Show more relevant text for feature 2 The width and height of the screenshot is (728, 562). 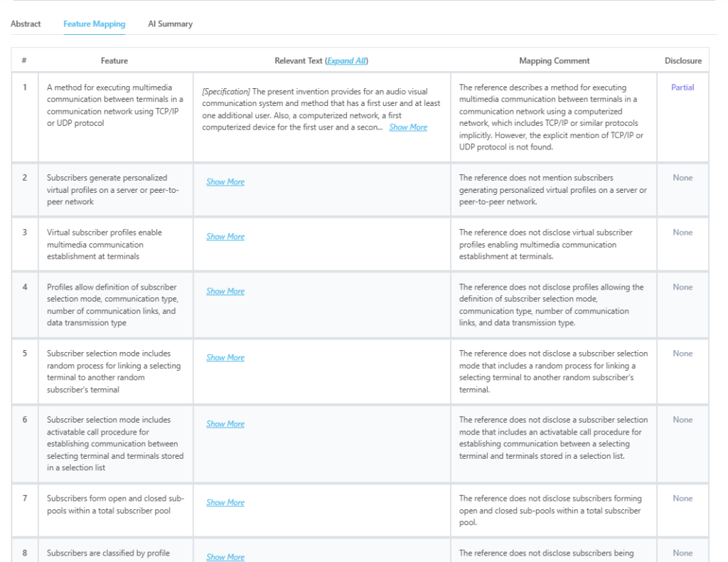(225, 182)
